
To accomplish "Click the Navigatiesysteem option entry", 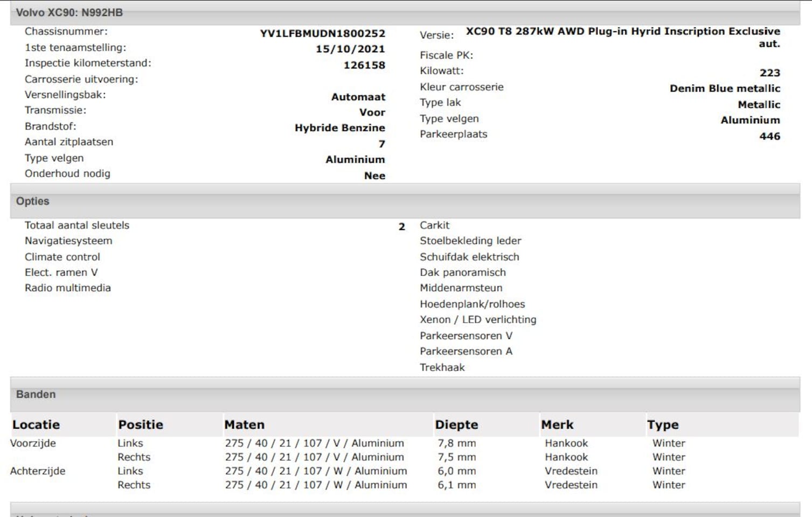I will tap(68, 241).
